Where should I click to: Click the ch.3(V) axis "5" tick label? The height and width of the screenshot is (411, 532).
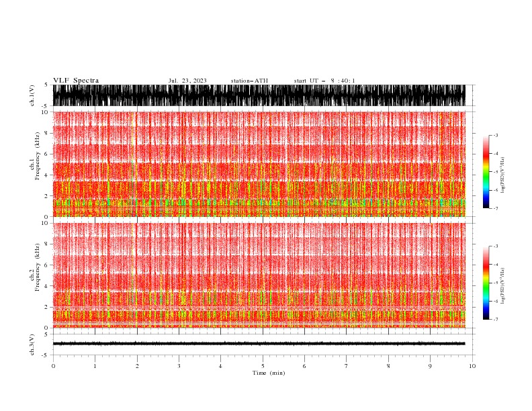point(46,334)
